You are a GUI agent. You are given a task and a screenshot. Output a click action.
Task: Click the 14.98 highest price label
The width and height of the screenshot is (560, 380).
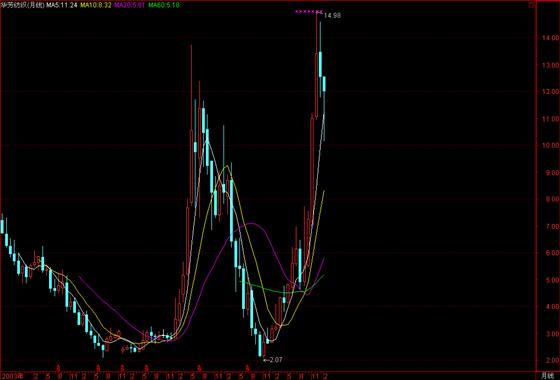click(x=332, y=15)
